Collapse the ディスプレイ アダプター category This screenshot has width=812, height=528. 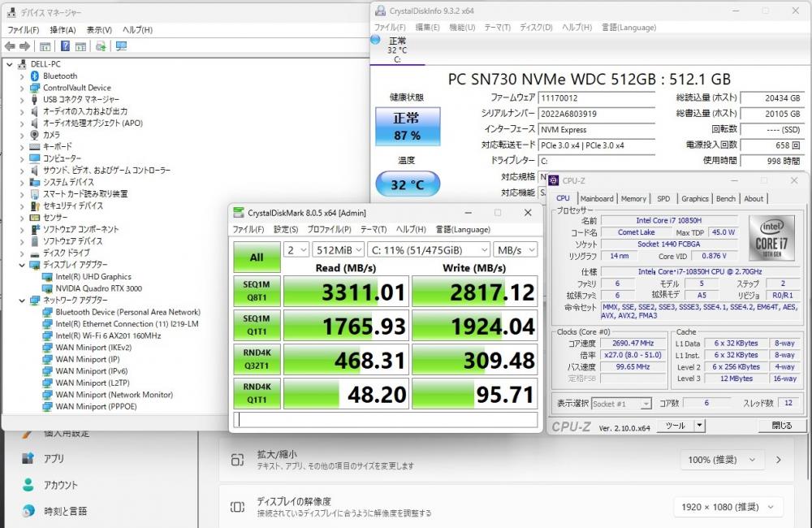[22, 265]
